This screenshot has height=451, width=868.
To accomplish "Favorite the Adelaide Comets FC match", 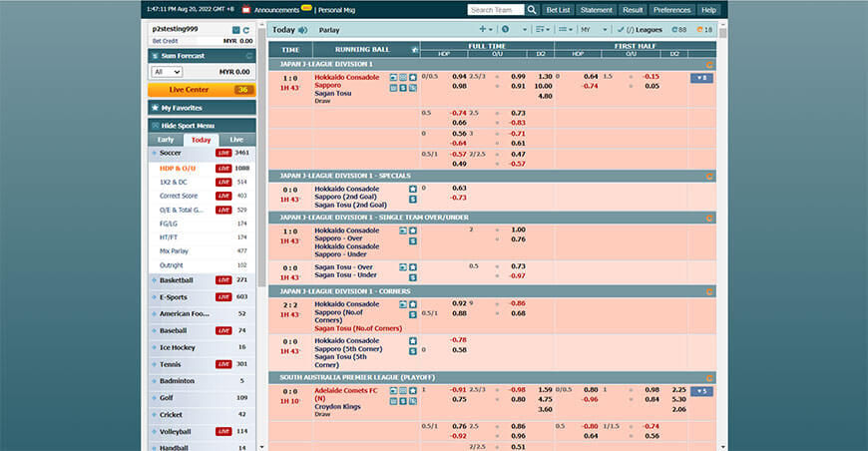I will pos(413,391).
